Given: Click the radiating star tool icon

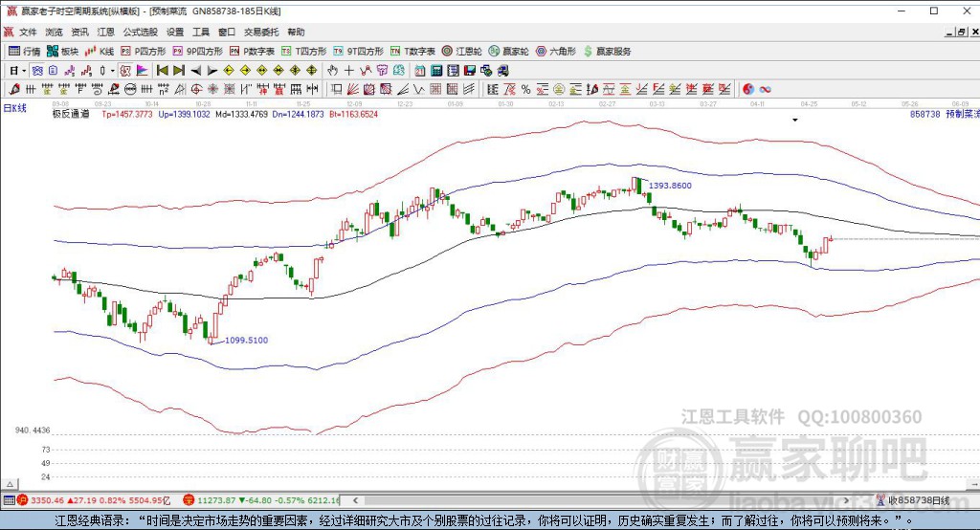Looking at the screenshot, I should [213, 89].
